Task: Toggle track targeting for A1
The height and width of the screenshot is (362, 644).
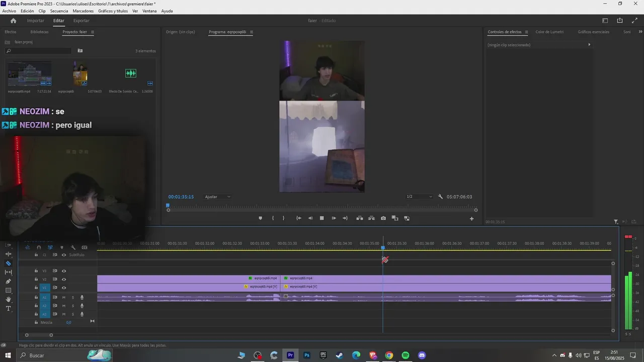Action: (x=44, y=297)
